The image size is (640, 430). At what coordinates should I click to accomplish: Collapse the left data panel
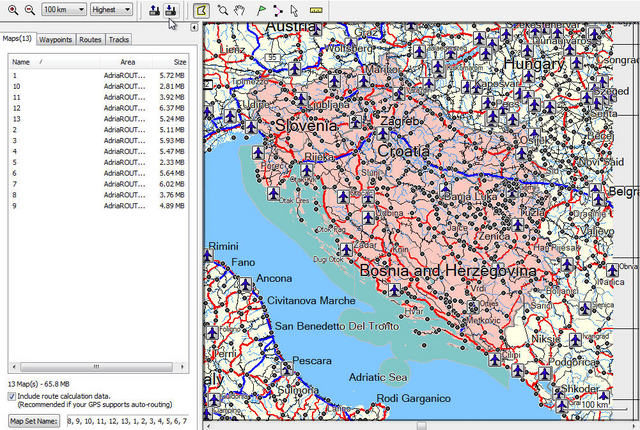pos(194,27)
